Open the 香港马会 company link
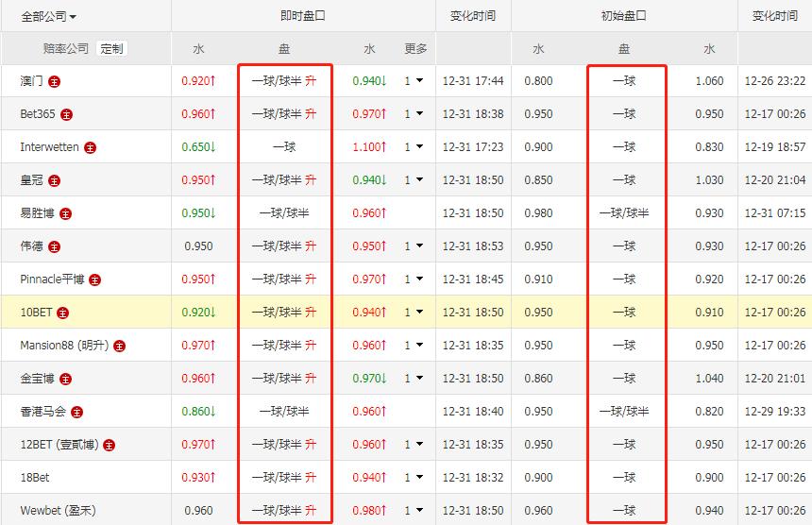Image resolution: width=812 pixels, height=525 pixels. tap(43, 412)
